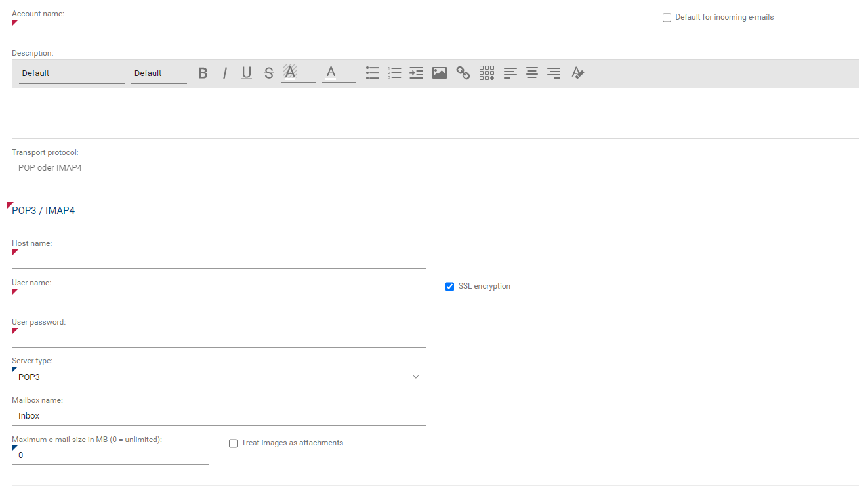Insert numbered list
868x492 pixels.
[x=394, y=73]
